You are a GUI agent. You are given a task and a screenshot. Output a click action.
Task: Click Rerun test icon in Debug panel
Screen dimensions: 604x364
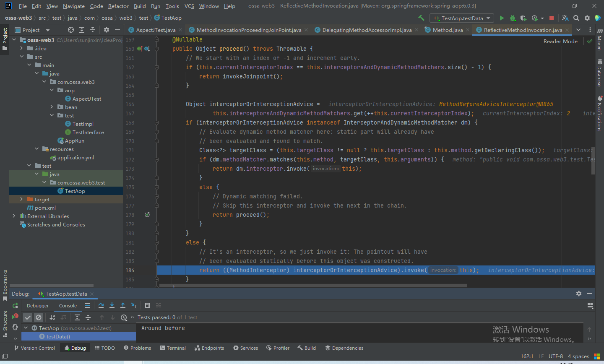pos(15,306)
